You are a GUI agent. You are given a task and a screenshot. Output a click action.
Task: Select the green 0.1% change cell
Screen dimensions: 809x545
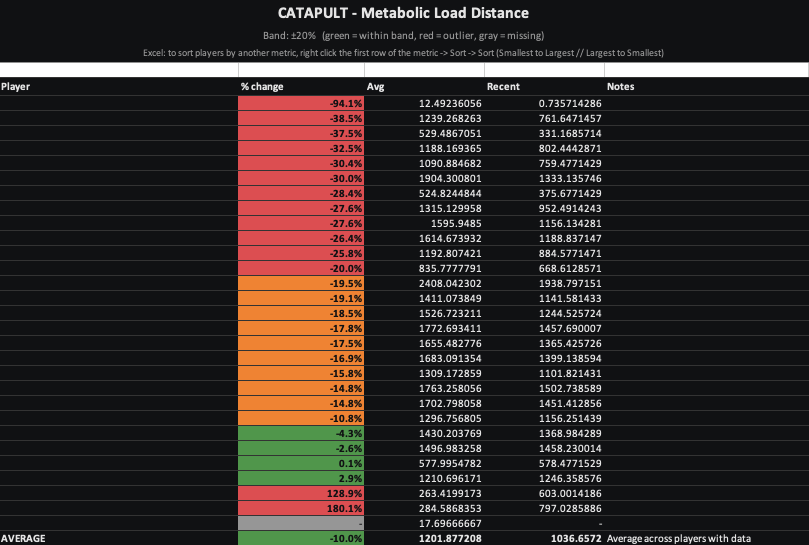coord(301,464)
